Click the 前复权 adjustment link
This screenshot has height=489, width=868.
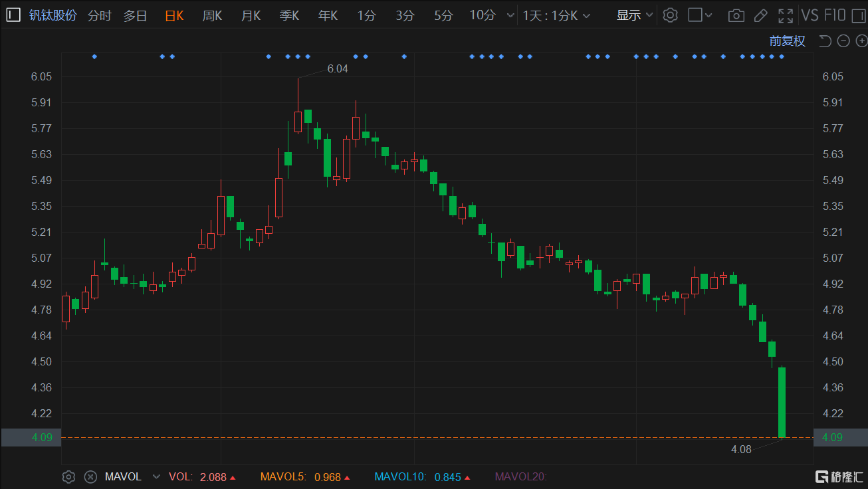[787, 41]
